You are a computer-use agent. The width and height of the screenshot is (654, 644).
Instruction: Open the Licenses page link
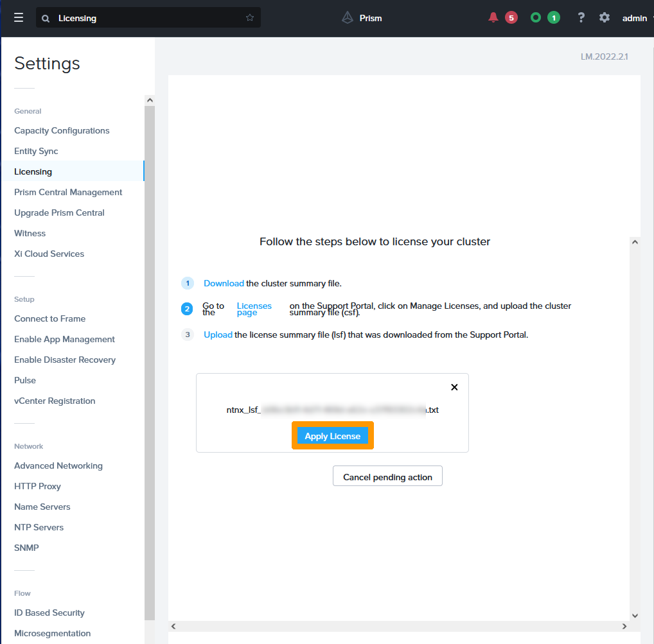point(254,309)
